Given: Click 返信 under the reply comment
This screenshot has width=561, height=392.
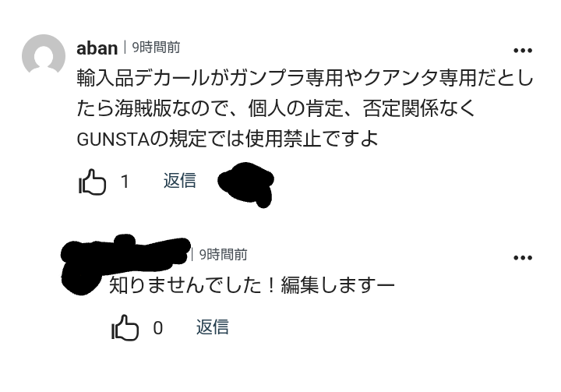Looking at the screenshot, I should [213, 327].
